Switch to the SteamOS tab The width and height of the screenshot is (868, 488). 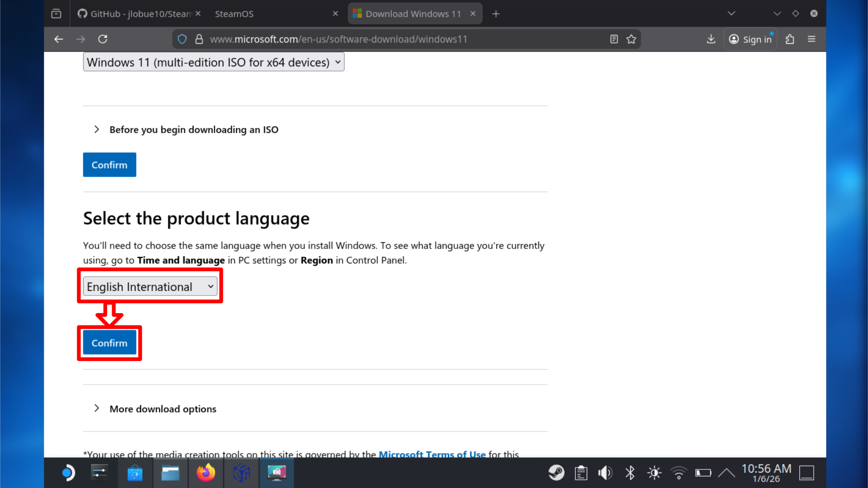[x=234, y=14]
